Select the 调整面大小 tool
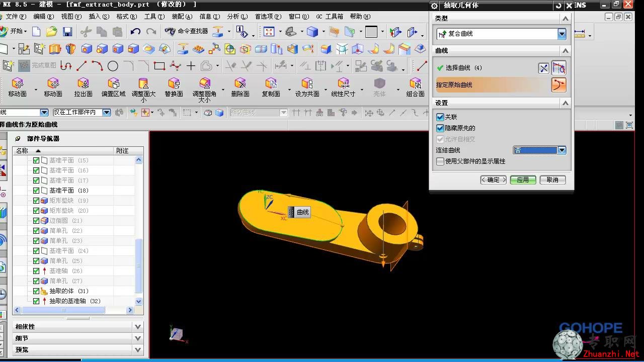This screenshot has width=644, height=362. pyautogui.click(x=144, y=90)
